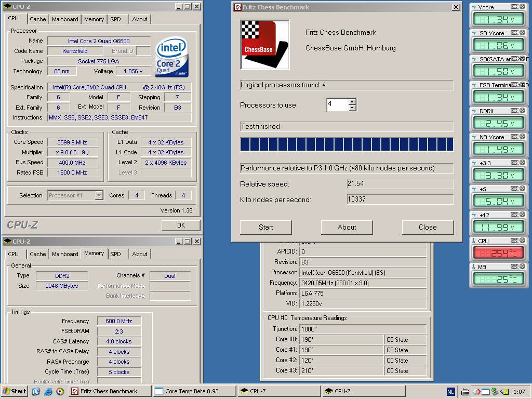The image size is (532, 399).
Task: Close the NB Vcore gadget
Action: (x=522, y=137)
